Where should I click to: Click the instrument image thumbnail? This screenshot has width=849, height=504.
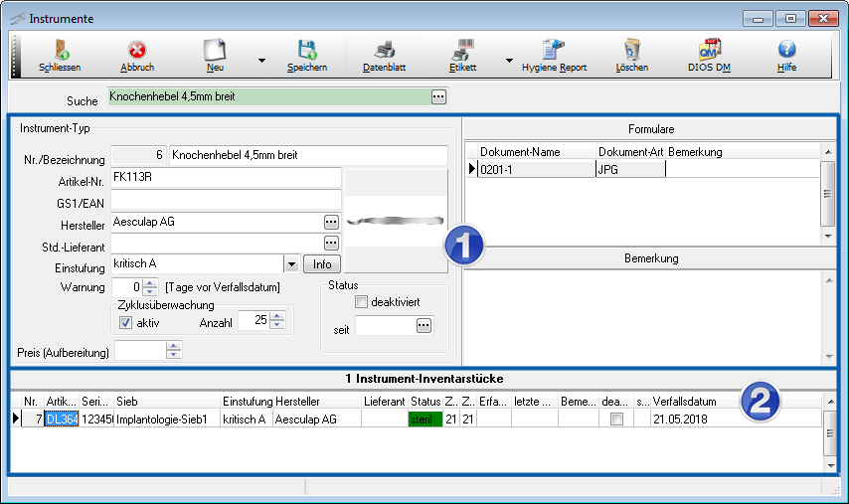tap(396, 221)
